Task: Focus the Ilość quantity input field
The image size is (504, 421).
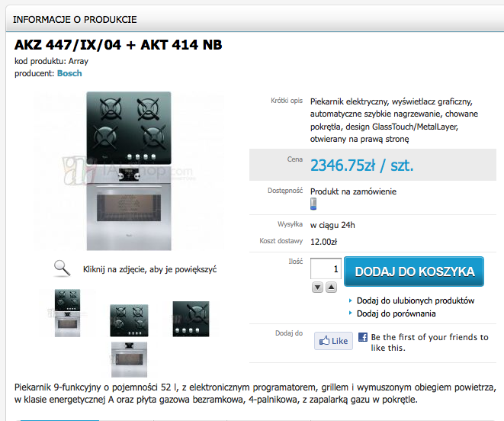Action: pos(326,268)
